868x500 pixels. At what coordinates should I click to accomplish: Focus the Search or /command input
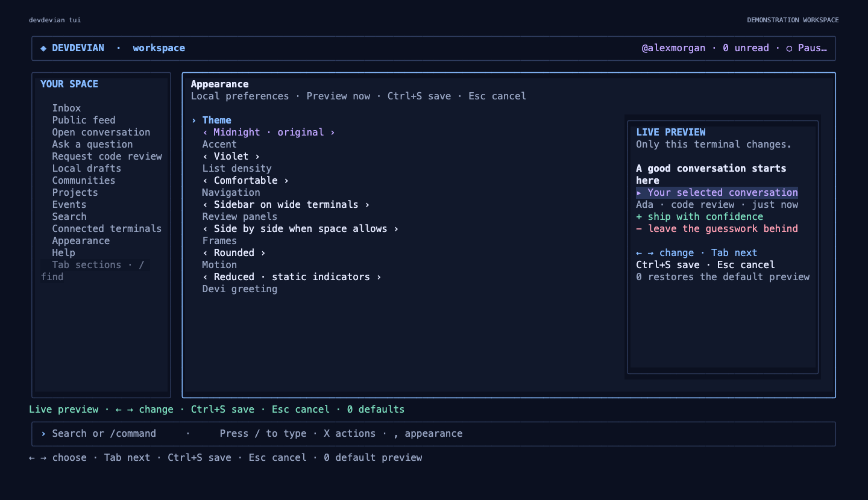click(x=433, y=434)
